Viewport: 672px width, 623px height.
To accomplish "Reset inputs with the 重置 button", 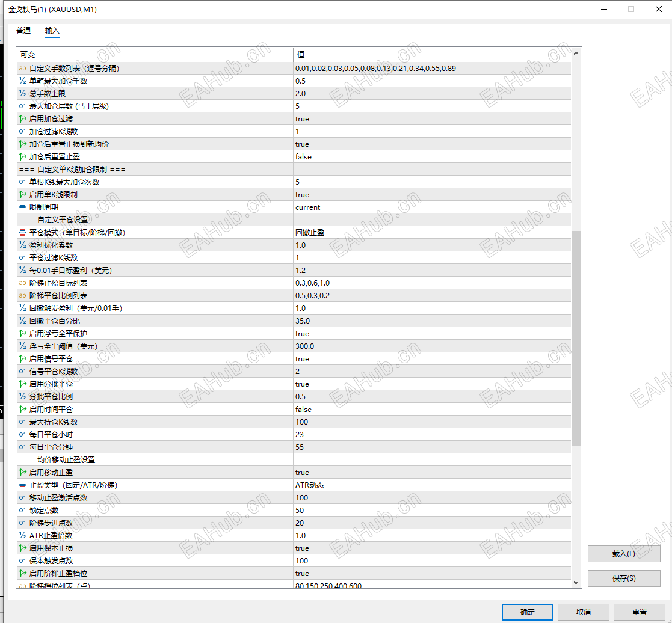I will 640,612.
